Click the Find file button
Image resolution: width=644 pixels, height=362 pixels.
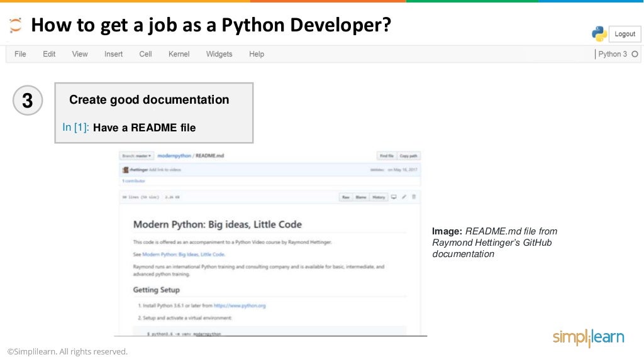pos(387,156)
